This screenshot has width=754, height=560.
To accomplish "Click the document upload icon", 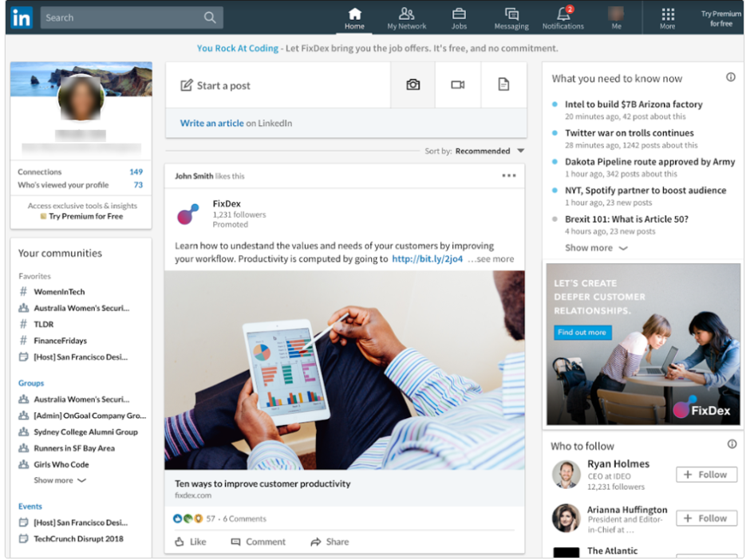I will (503, 85).
